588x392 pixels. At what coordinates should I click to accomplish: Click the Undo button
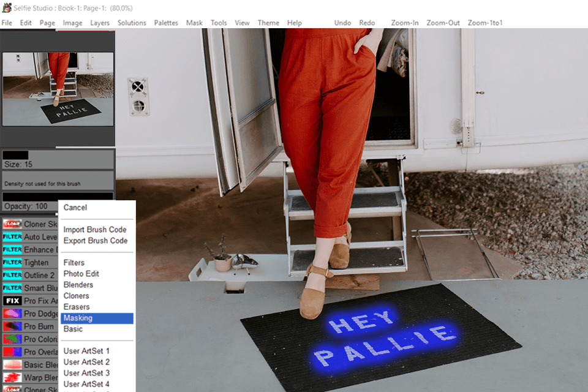pos(343,23)
